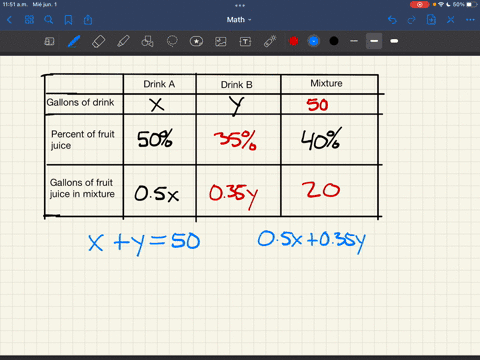The image size is (480, 360).
Task: Tap the handwritten red 50 in Mixture
Action: click(x=318, y=105)
